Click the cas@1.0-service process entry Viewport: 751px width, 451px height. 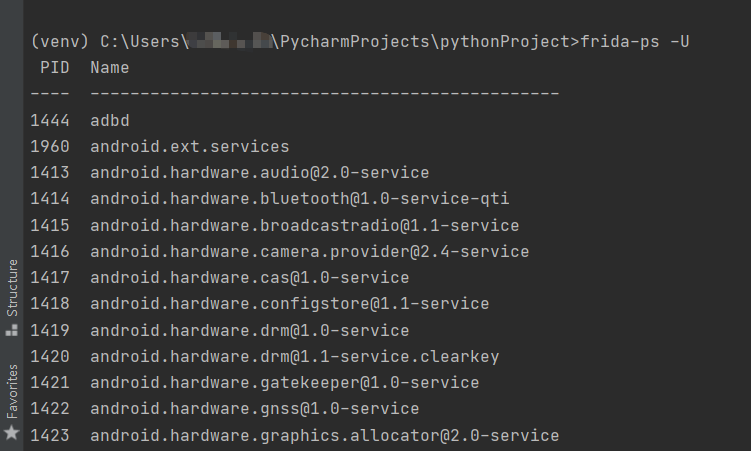pyautogui.click(x=249, y=277)
